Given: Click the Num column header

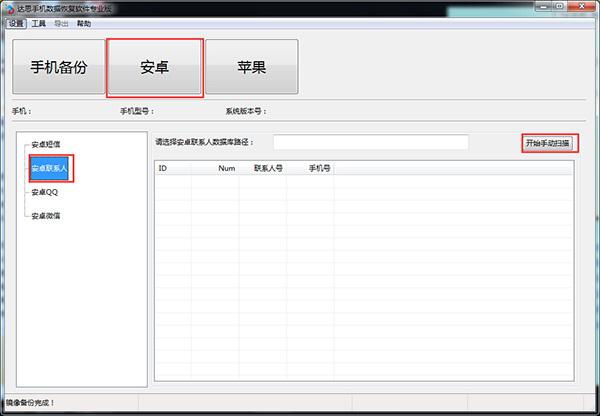Looking at the screenshot, I should click(x=215, y=168).
